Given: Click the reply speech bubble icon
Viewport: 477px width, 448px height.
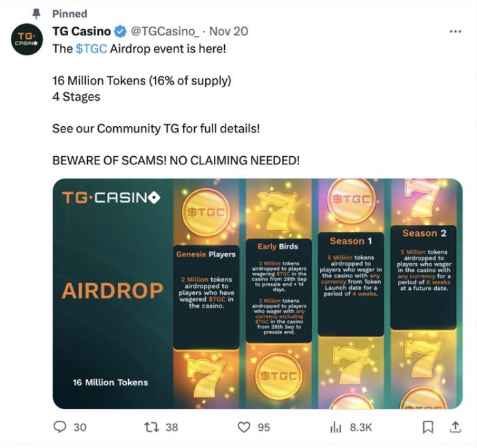Looking at the screenshot, I should click(60, 427).
